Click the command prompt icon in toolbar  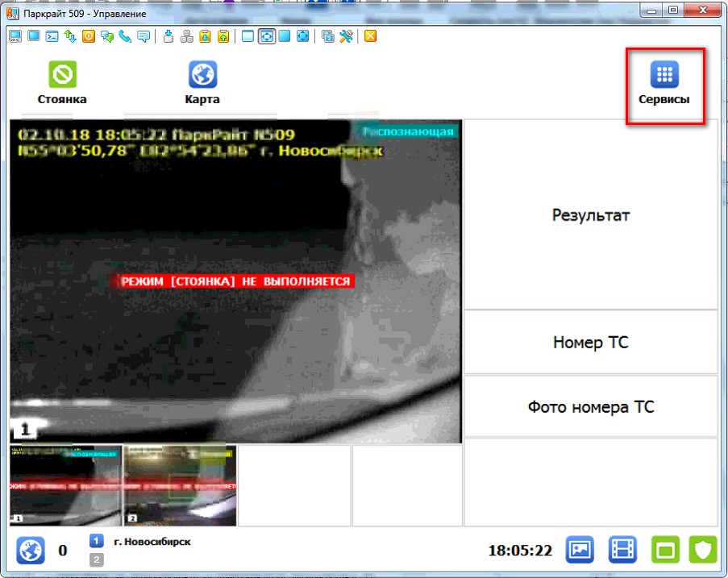(x=51, y=36)
